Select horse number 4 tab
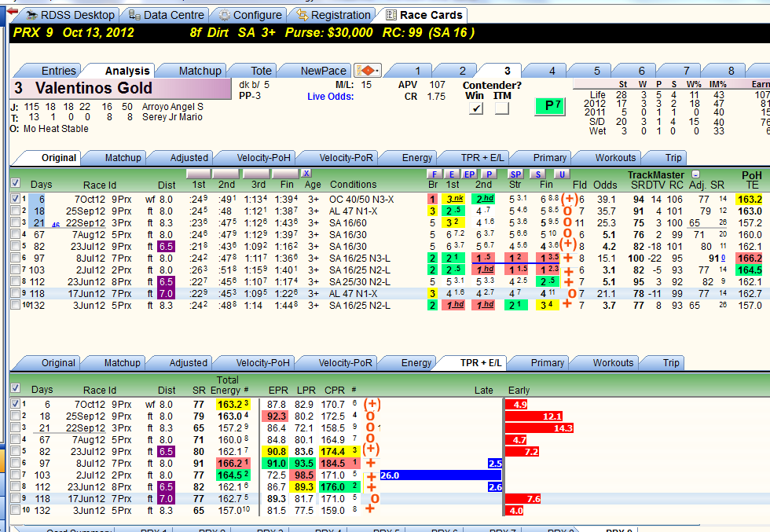The height and width of the screenshot is (532, 770). [x=552, y=71]
